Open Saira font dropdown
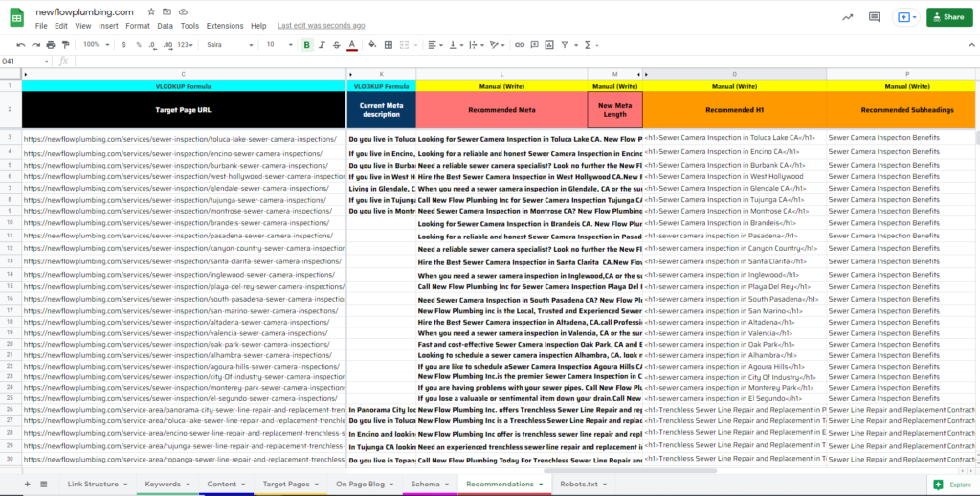 click(230, 45)
